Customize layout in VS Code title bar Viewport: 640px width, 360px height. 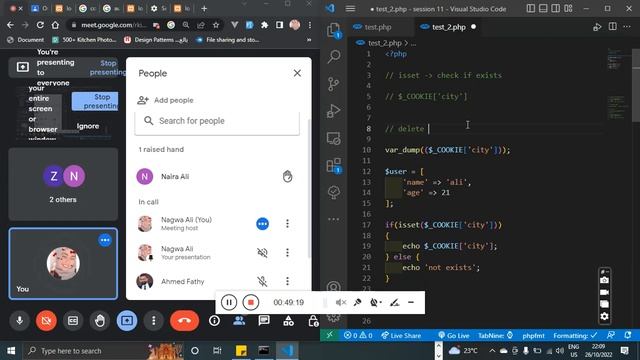(568, 8)
